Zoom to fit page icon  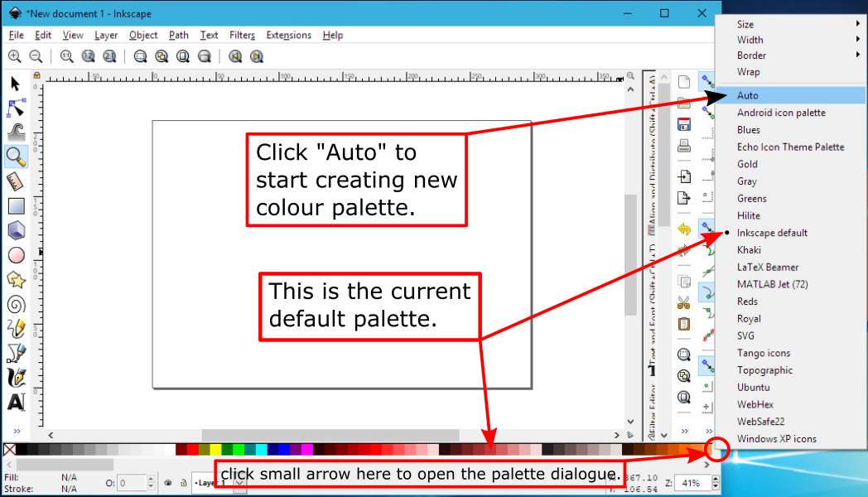coord(183,56)
